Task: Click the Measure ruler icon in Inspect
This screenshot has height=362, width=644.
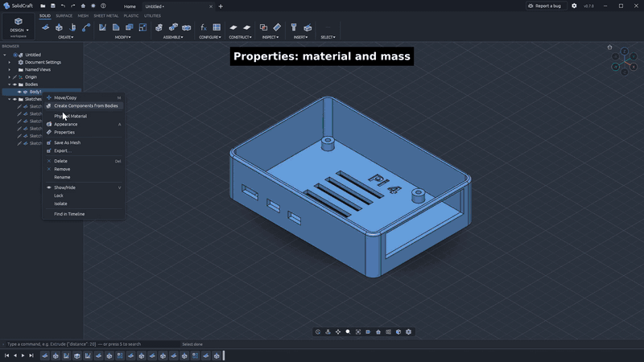Action: (277, 27)
